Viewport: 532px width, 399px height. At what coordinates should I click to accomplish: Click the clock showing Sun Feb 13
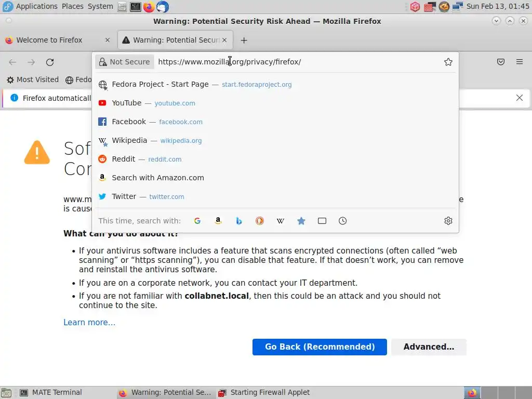497,6
